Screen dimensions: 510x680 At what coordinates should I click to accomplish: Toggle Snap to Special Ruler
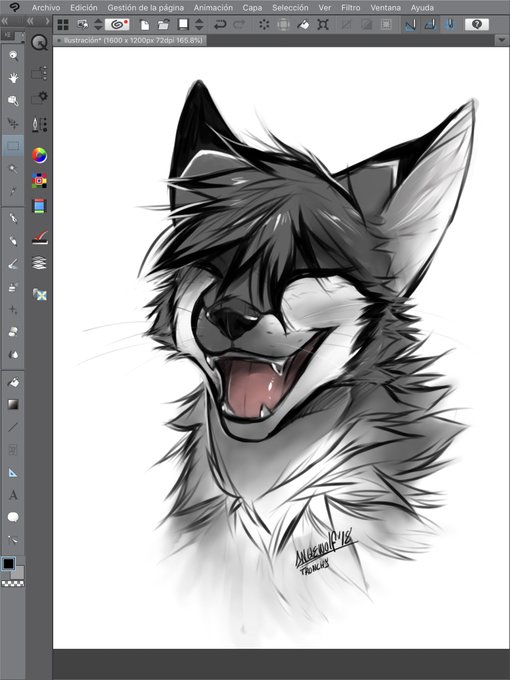(x=430, y=25)
